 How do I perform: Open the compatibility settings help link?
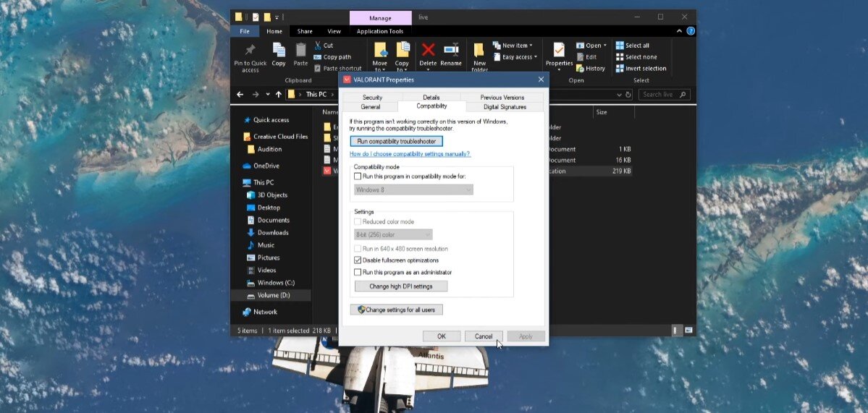click(410, 154)
